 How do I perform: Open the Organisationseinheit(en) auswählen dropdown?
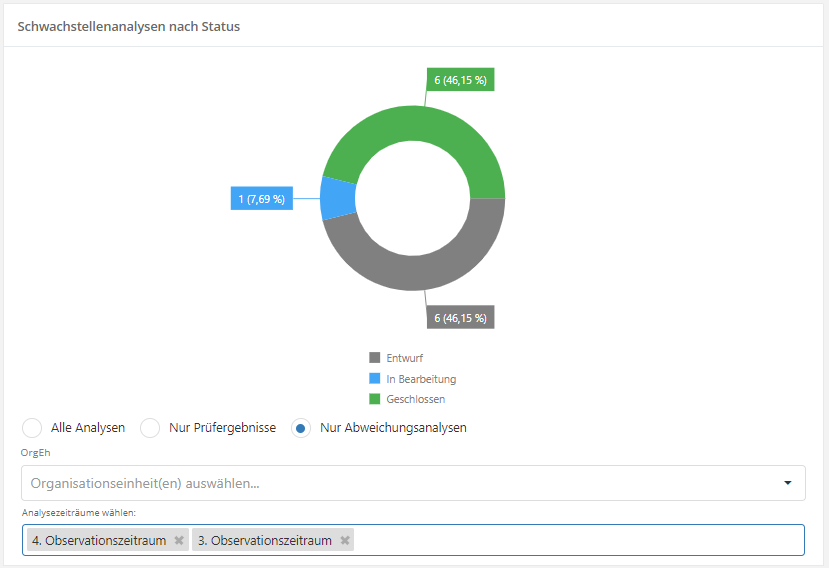(413, 483)
